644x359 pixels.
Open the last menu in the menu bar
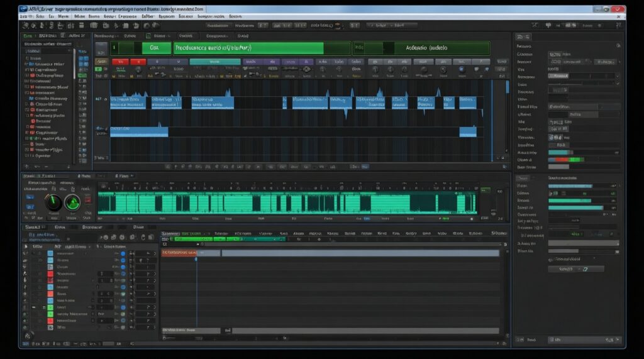(235, 16)
